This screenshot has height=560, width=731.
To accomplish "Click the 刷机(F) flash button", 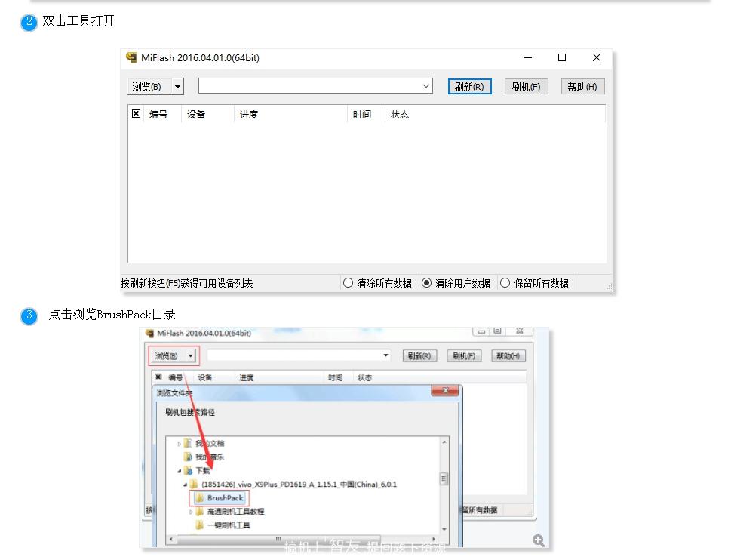I will pos(526,86).
